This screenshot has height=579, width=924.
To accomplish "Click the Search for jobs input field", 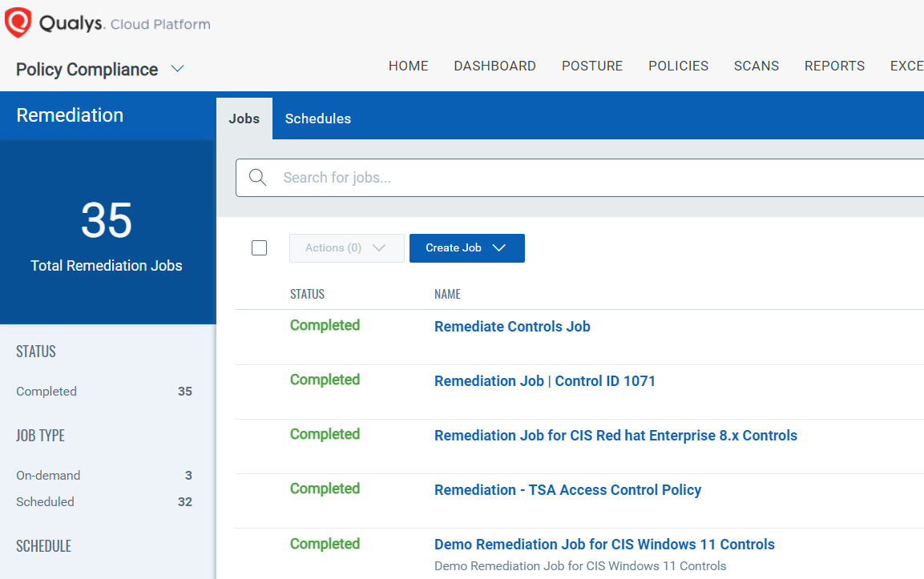I will coord(593,178).
